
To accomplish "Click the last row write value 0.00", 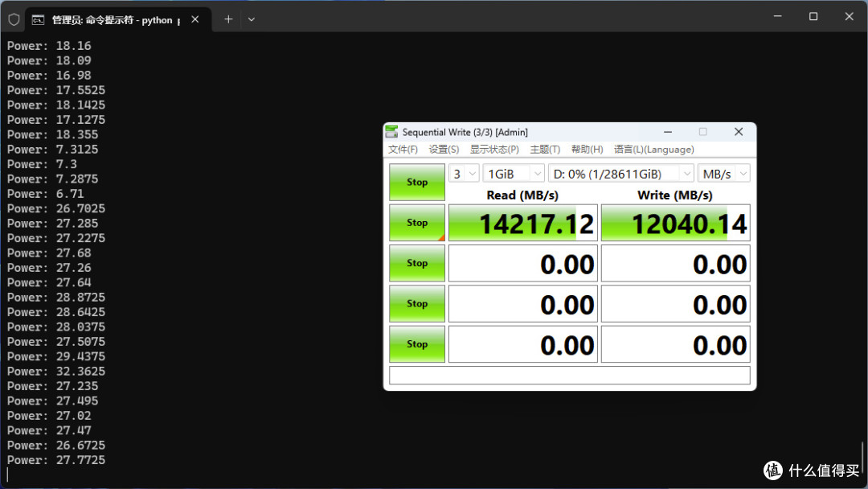I will coord(676,344).
